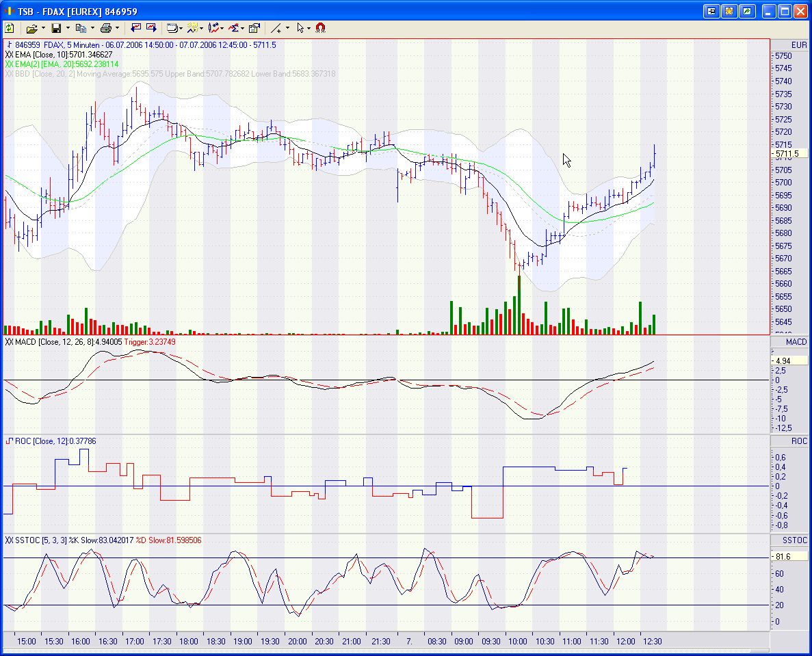The image size is (812, 656).
Task: Toggle the XX marker beside MACD indicator label
Action: click(9, 341)
